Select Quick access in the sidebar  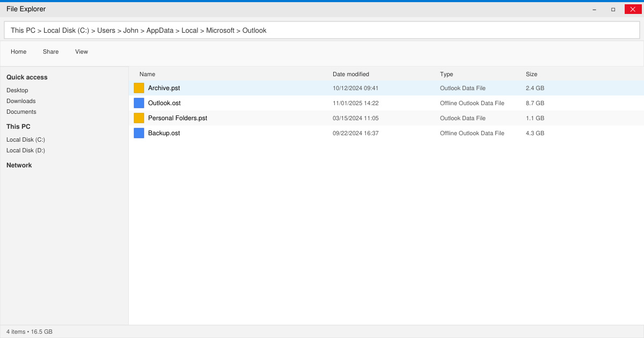click(x=27, y=77)
